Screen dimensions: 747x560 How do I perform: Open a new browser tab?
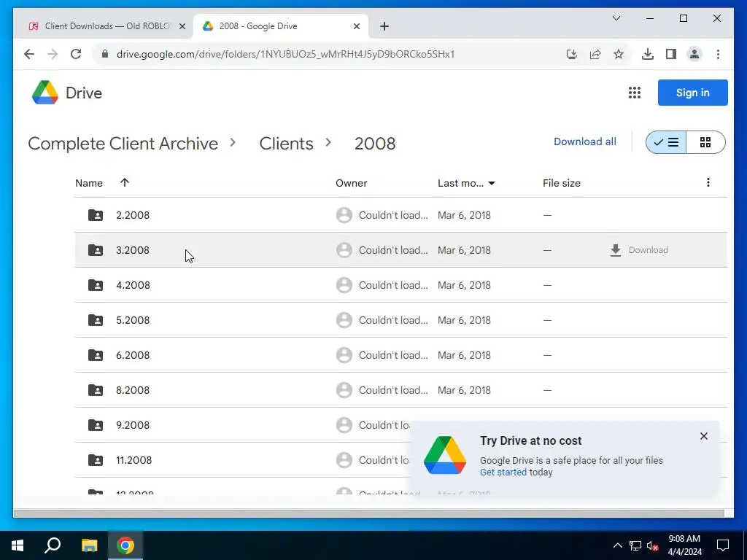tap(384, 26)
